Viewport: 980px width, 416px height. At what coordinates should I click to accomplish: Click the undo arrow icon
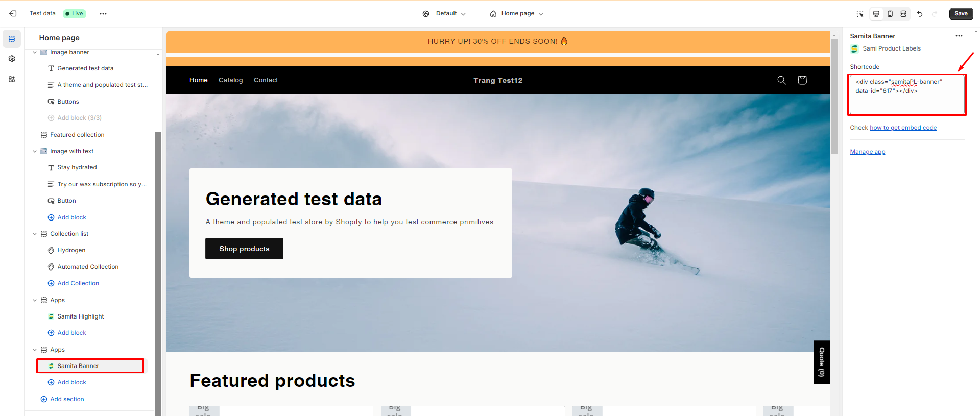click(920, 14)
